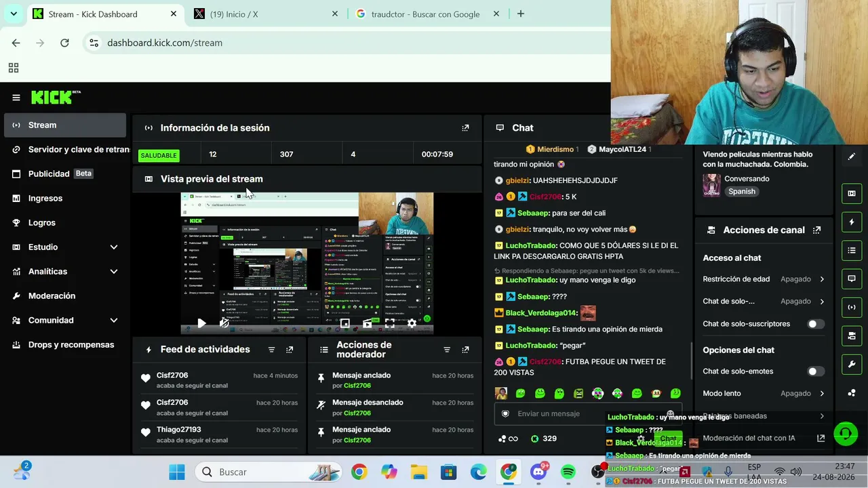Image resolution: width=868 pixels, height=488 pixels.
Task: Click the Conversando category thumbnail
Action: [711, 185]
